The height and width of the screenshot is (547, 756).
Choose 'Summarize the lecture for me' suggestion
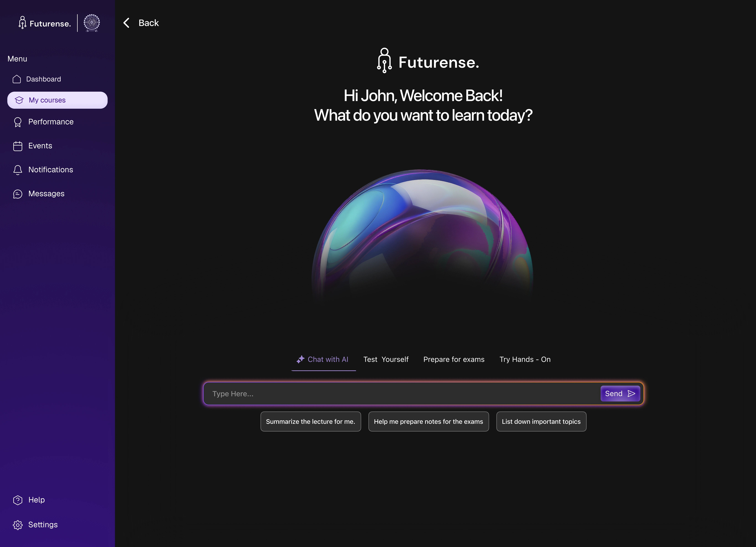[x=310, y=422]
